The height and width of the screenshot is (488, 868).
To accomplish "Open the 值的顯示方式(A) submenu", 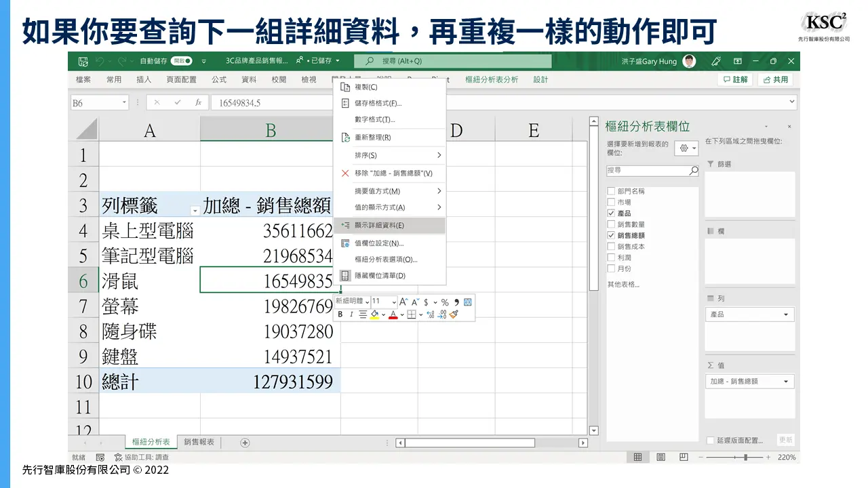I will click(x=390, y=207).
